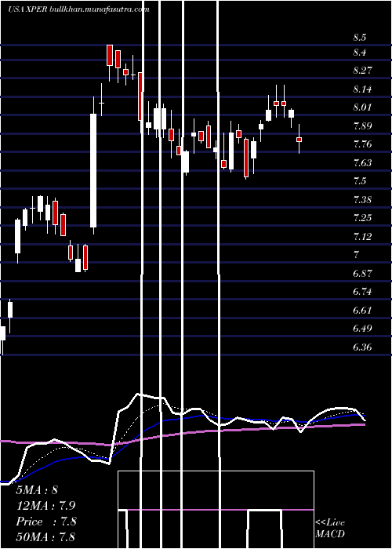Screen dimensions: 392x549
Task: Click the 8.27 price axis label
Action: (x=362, y=71)
